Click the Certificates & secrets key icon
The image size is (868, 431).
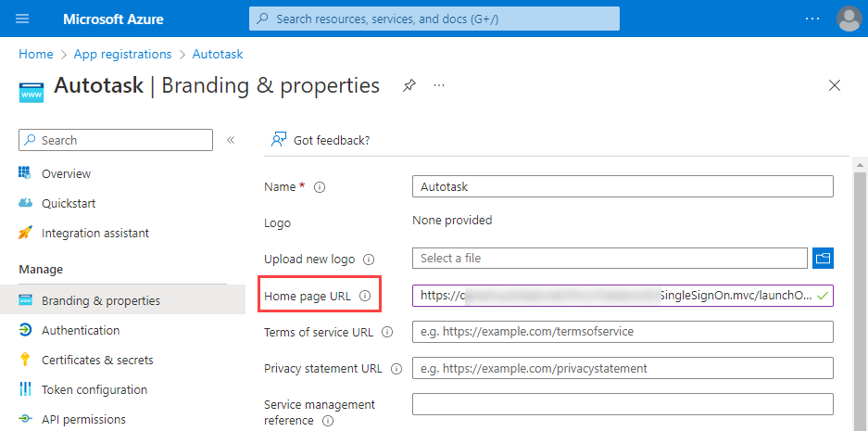pos(25,360)
